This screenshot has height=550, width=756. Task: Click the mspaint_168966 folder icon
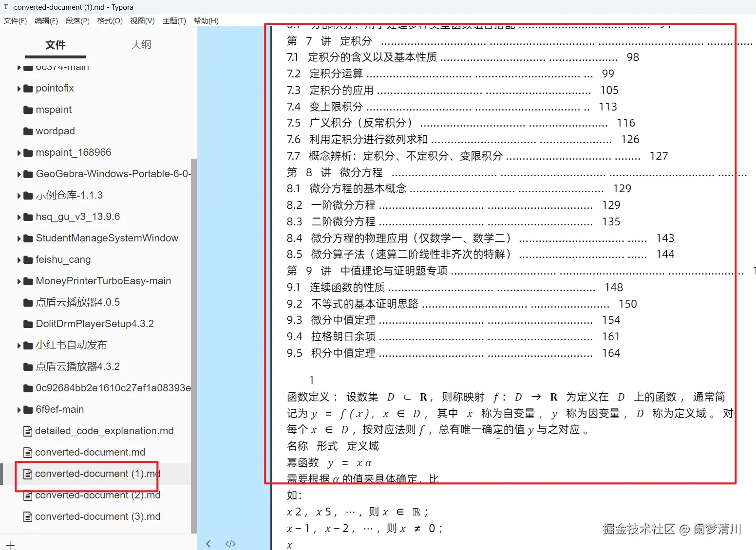(x=28, y=153)
